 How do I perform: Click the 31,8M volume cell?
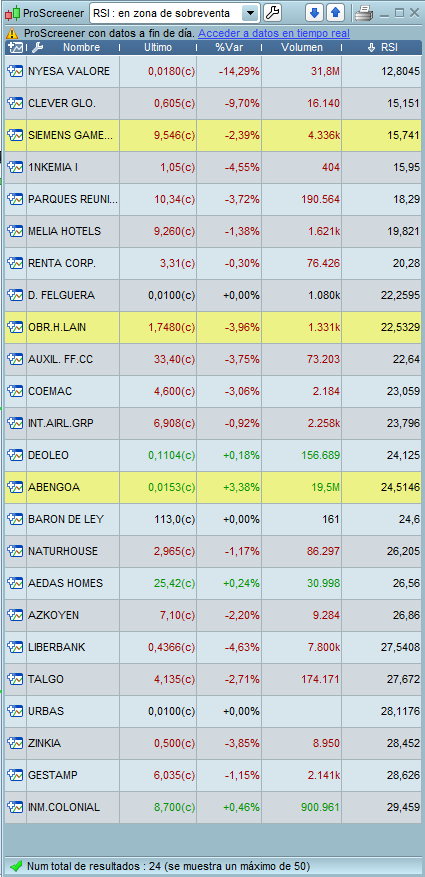(x=301, y=72)
